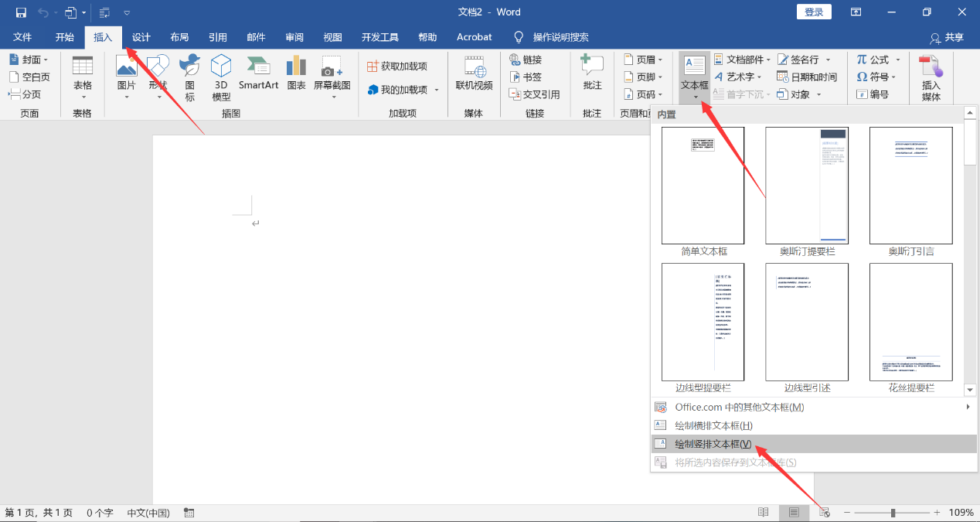Switch to the 设计 ribbon tab
This screenshot has width=980, height=522.
140,36
